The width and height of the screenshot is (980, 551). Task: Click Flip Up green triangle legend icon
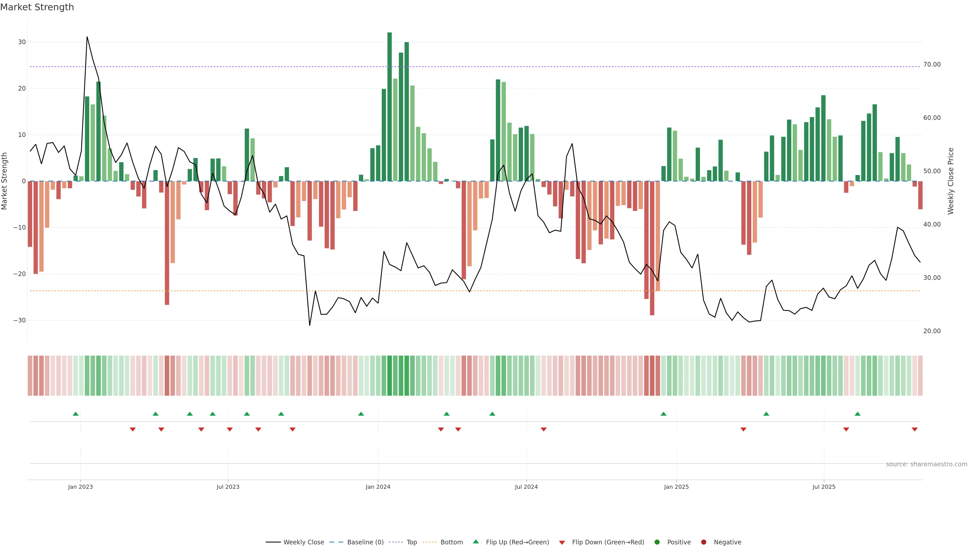[x=475, y=542]
